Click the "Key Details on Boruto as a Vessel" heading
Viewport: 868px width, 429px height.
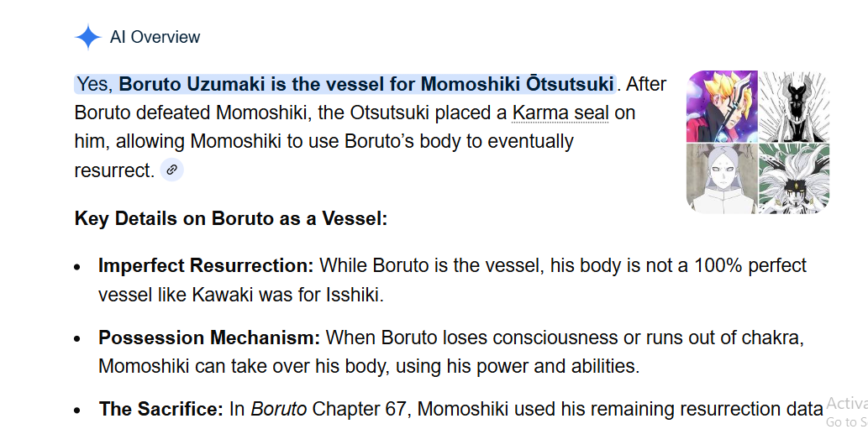pos(231,219)
